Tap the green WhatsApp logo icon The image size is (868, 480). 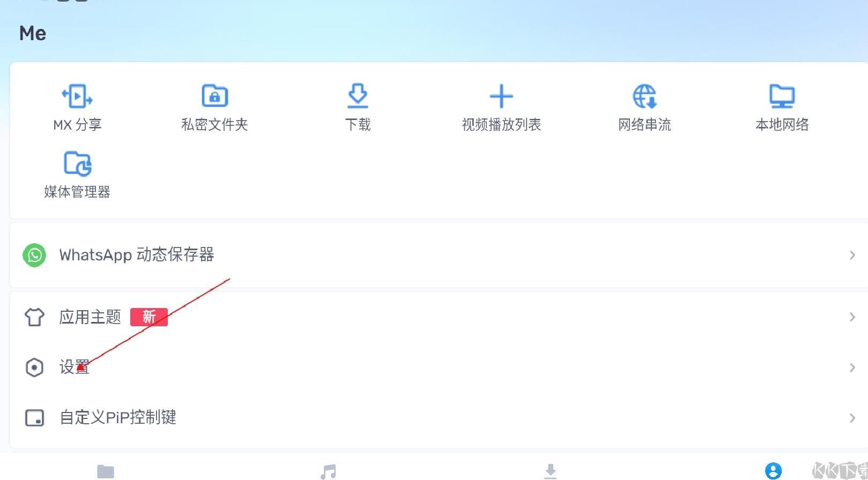click(x=34, y=255)
